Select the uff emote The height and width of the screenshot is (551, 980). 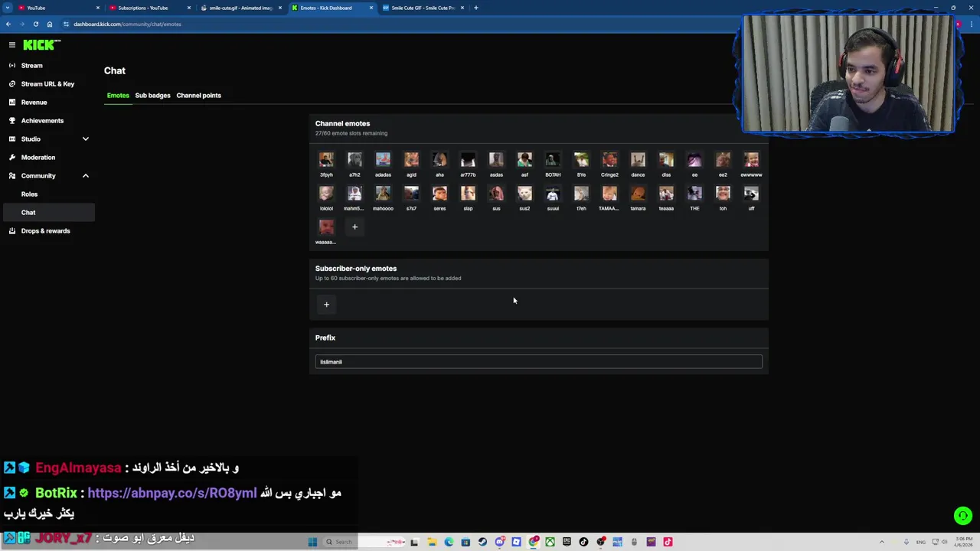coord(751,194)
